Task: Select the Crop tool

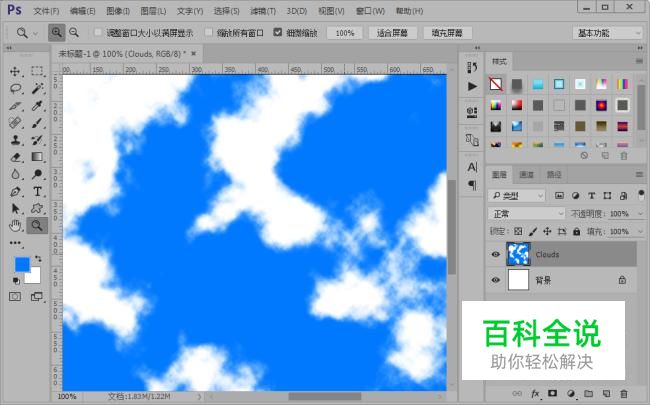Action: click(15, 106)
